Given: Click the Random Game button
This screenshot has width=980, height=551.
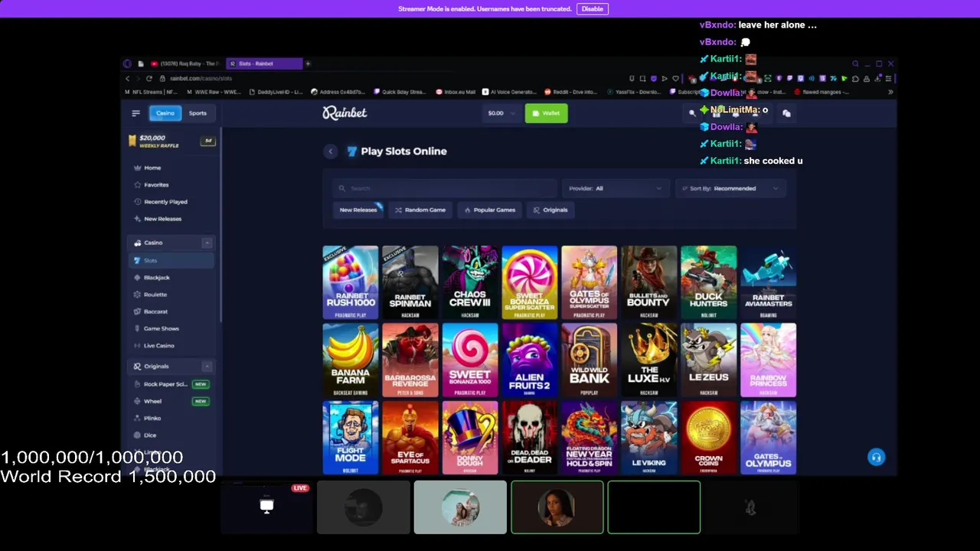Looking at the screenshot, I should pyautogui.click(x=420, y=210).
